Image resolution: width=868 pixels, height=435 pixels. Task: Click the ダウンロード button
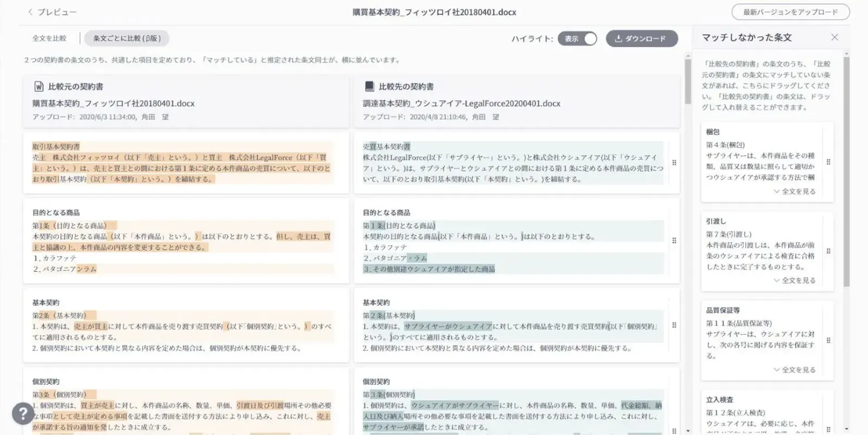pyautogui.click(x=642, y=39)
